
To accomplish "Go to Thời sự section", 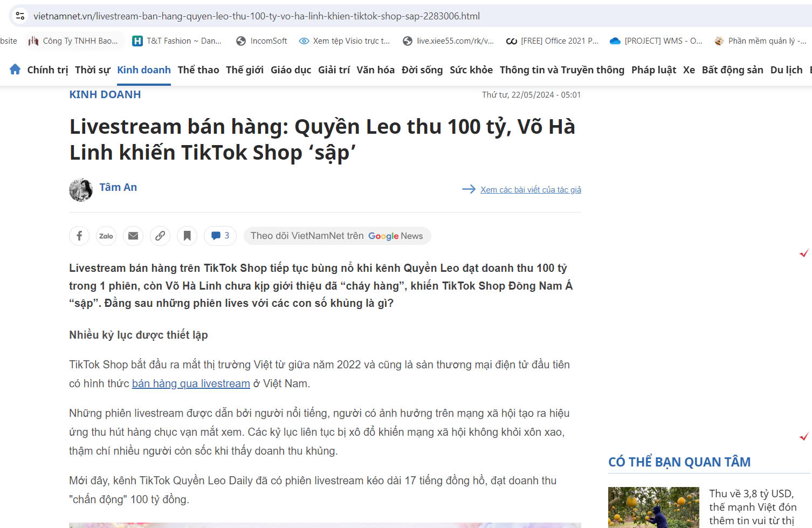I will pyautogui.click(x=93, y=70).
